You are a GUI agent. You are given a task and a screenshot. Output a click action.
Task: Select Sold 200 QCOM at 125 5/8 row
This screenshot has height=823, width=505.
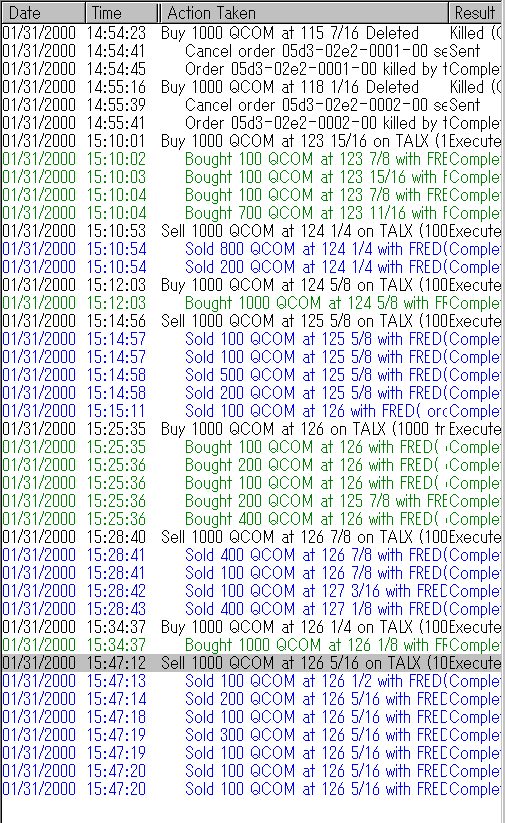(252, 393)
